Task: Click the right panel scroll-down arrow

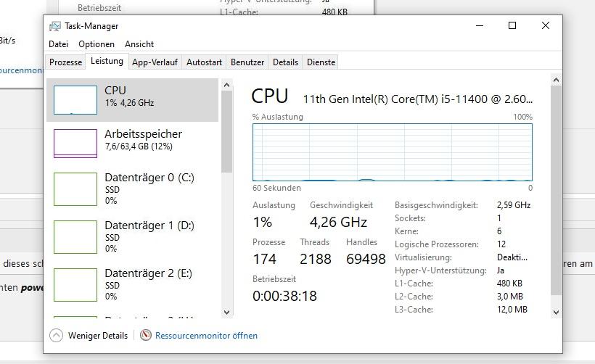Action: 557,313
